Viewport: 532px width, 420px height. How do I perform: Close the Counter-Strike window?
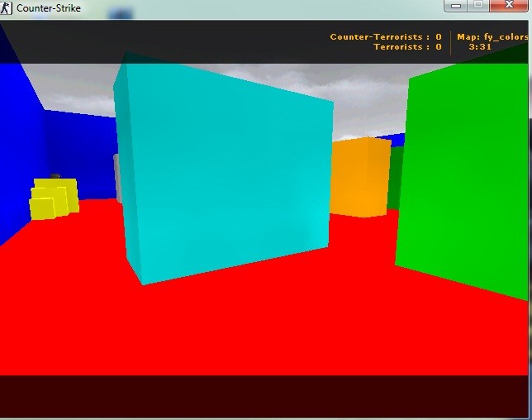point(509,6)
